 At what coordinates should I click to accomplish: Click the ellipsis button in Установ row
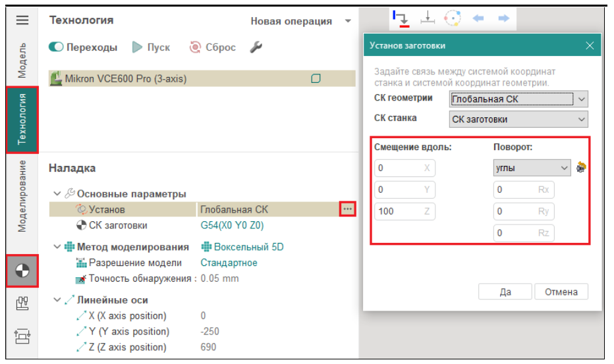[347, 209]
